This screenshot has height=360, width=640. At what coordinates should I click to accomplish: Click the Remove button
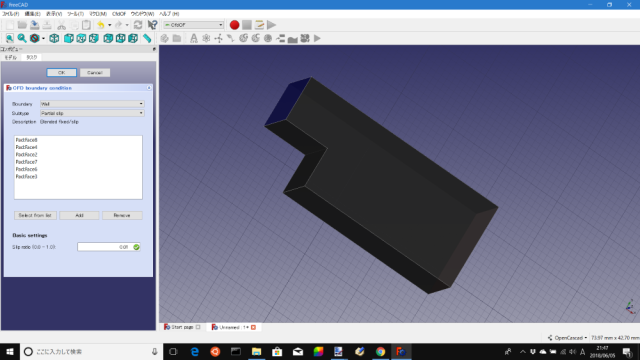coord(122,215)
